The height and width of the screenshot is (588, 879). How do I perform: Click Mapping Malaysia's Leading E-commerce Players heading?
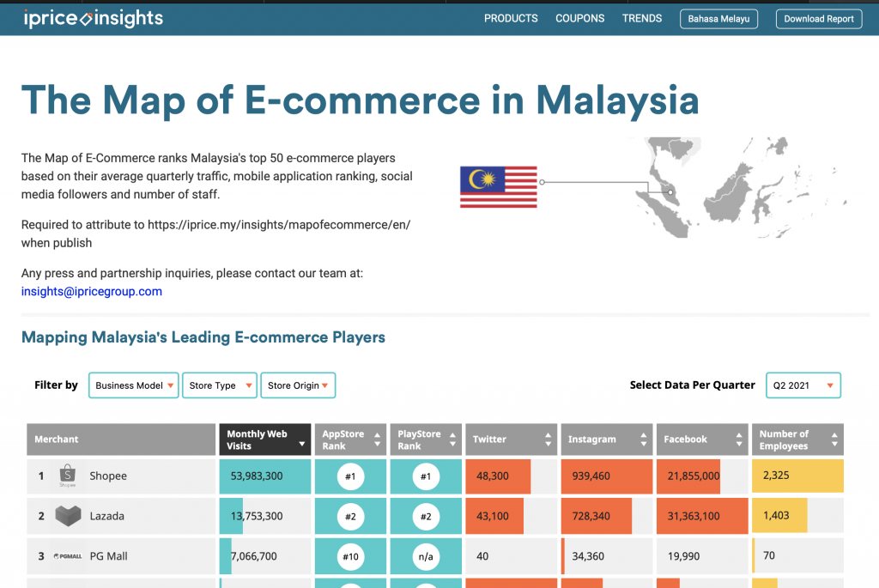[203, 337]
